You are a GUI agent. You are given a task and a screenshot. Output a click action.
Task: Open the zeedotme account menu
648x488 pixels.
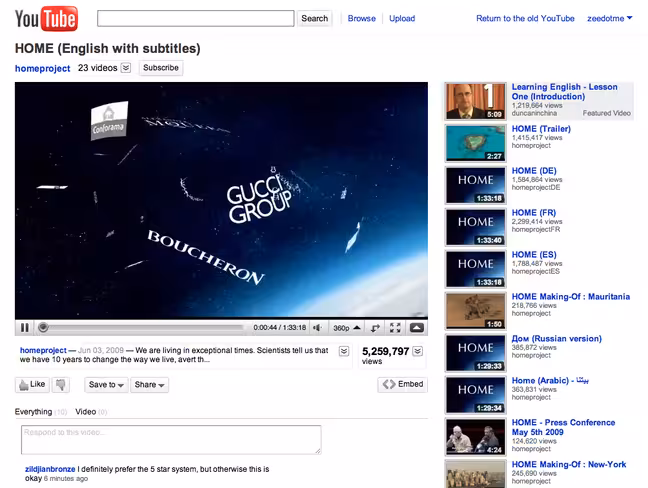click(610, 19)
